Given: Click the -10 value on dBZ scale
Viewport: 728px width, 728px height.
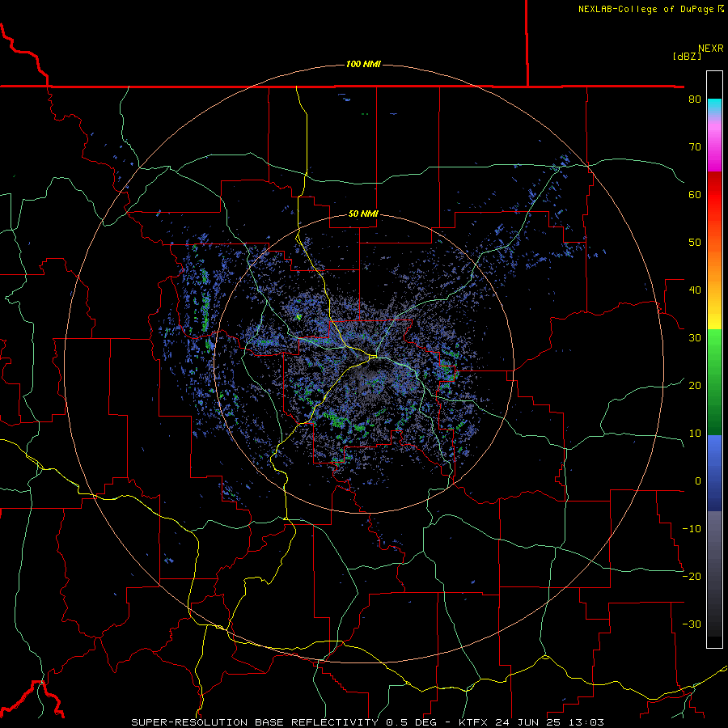Looking at the screenshot, I should [x=692, y=529].
